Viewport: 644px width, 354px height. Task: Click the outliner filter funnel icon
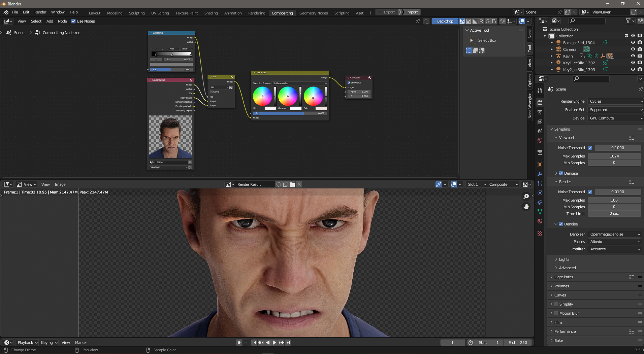[x=628, y=21]
